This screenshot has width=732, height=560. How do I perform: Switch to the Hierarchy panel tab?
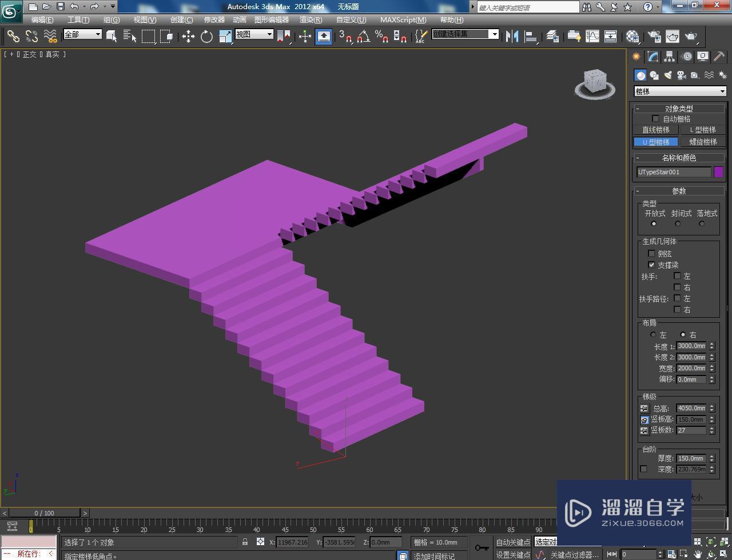click(670, 57)
